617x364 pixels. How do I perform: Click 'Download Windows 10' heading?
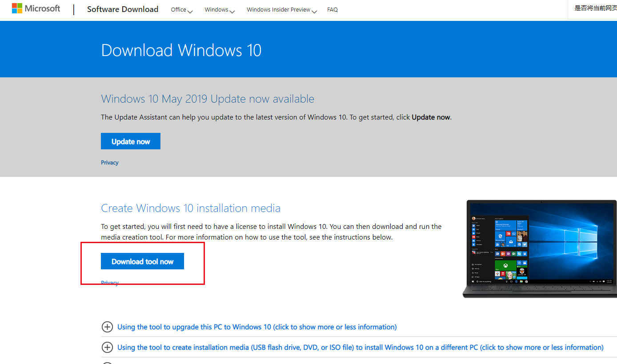pyautogui.click(x=181, y=50)
